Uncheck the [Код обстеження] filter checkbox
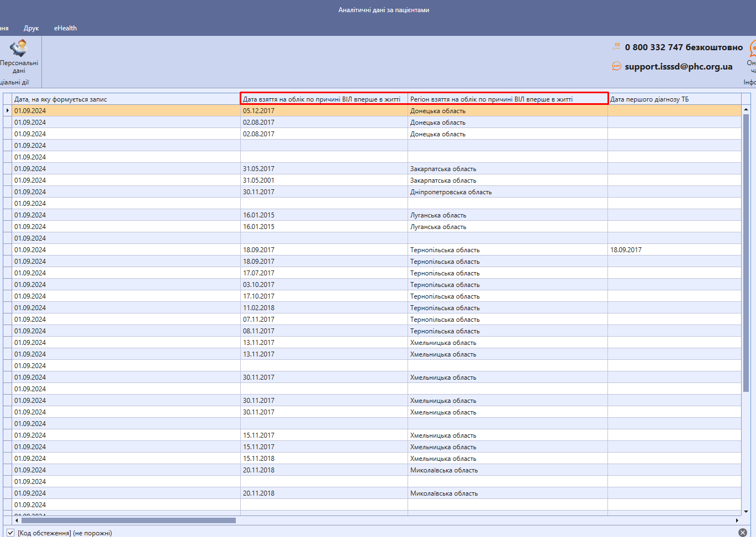 pyautogui.click(x=10, y=533)
